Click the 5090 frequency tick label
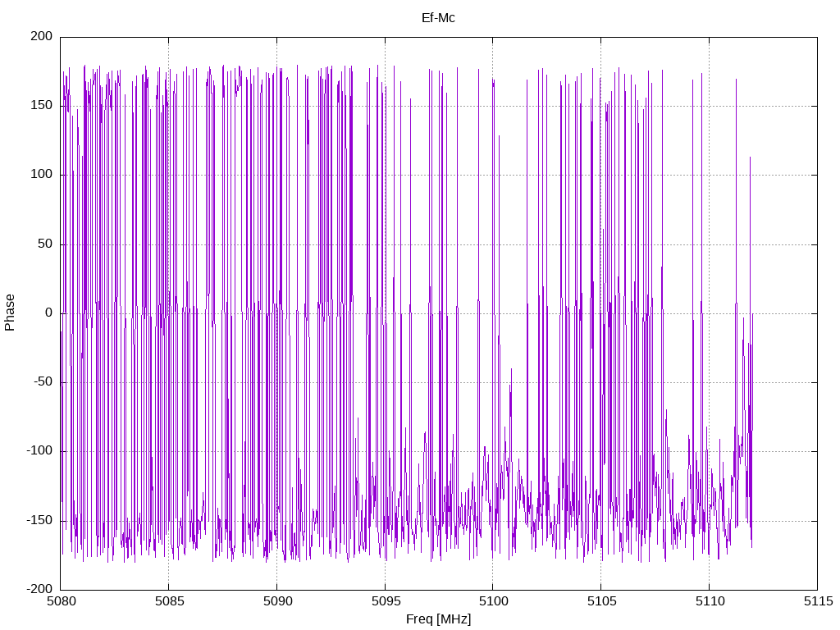Image resolution: width=840 pixels, height=630 pixels. (276, 603)
